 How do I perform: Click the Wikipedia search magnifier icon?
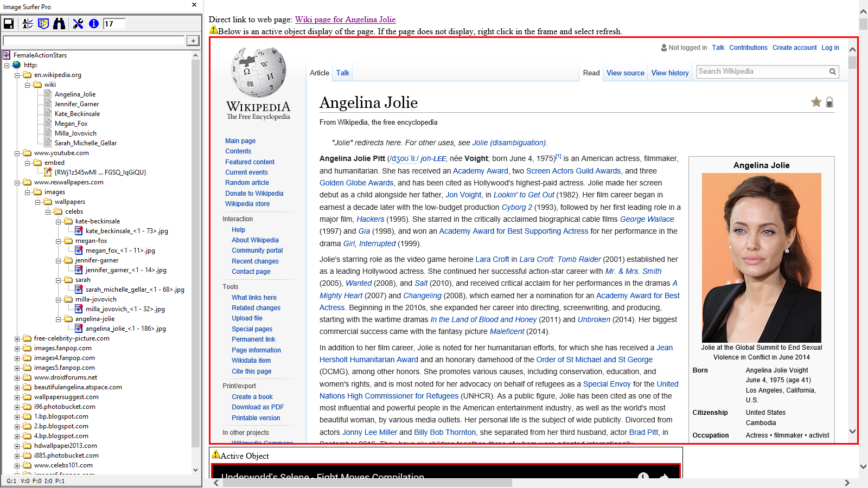click(832, 72)
